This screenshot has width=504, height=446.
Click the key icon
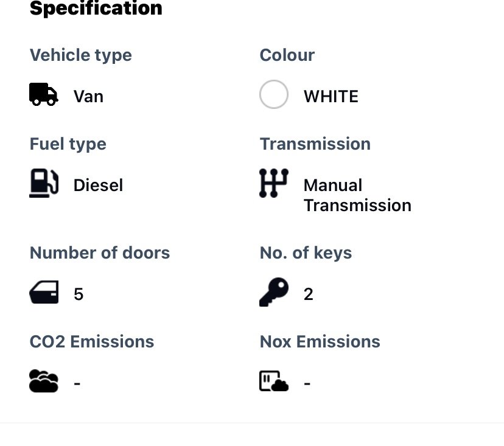click(274, 292)
